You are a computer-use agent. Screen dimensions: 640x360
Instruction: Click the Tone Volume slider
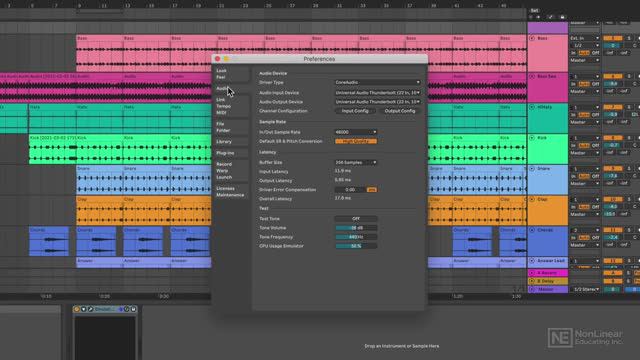pos(356,228)
